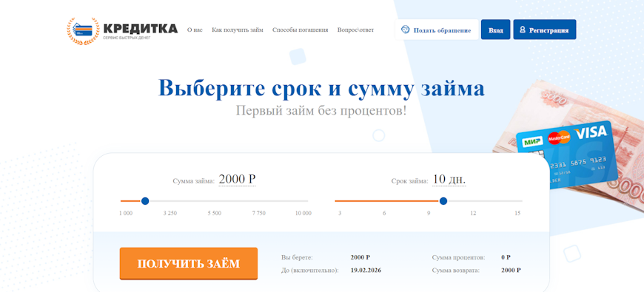
Task: Click the 9 days scale mark
Action: [429, 213]
